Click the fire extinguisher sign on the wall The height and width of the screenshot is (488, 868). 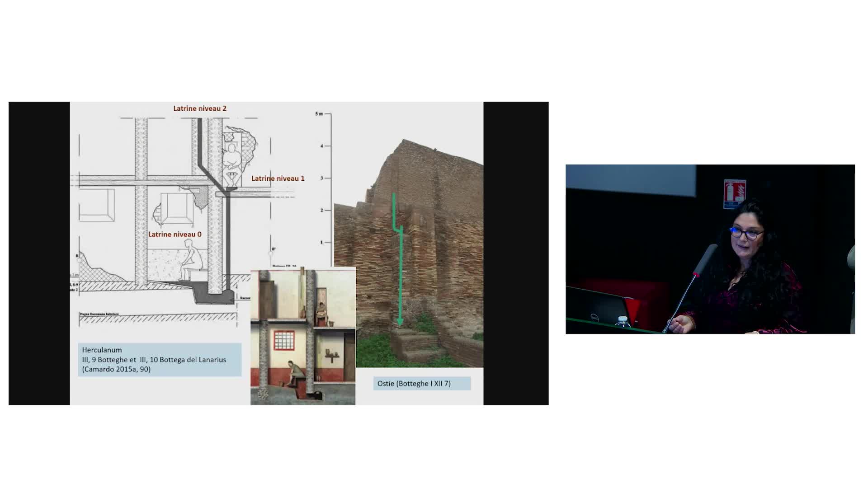(x=735, y=194)
